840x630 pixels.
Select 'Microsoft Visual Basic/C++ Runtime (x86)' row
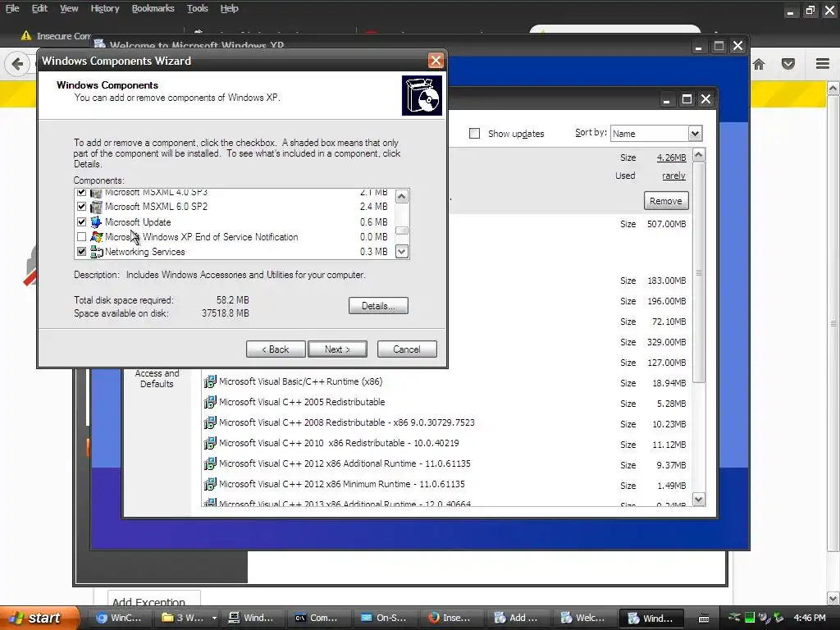coord(446,382)
